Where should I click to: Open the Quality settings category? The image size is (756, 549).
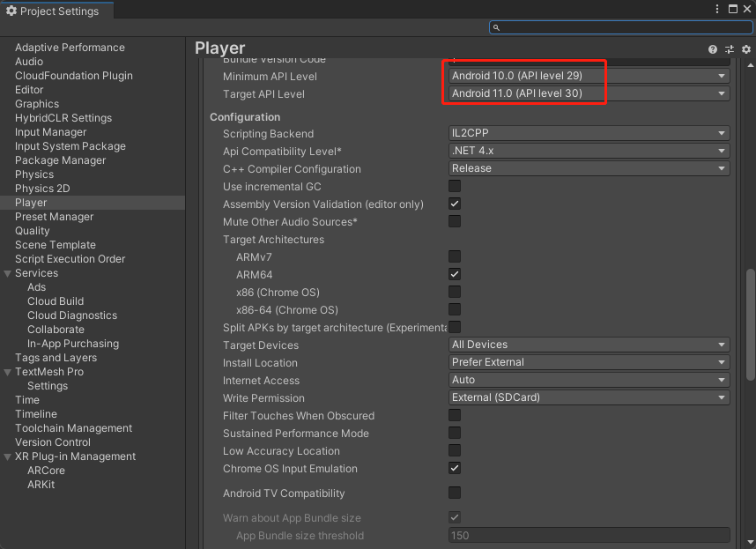point(33,231)
